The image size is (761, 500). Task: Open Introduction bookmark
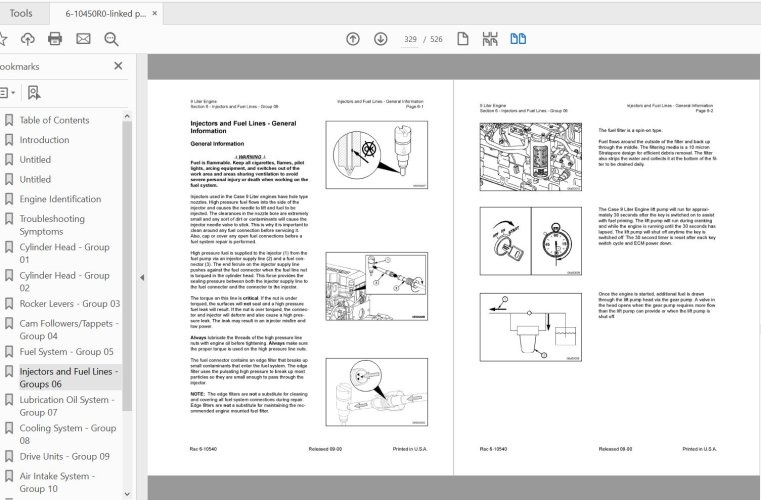(x=44, y=140)
